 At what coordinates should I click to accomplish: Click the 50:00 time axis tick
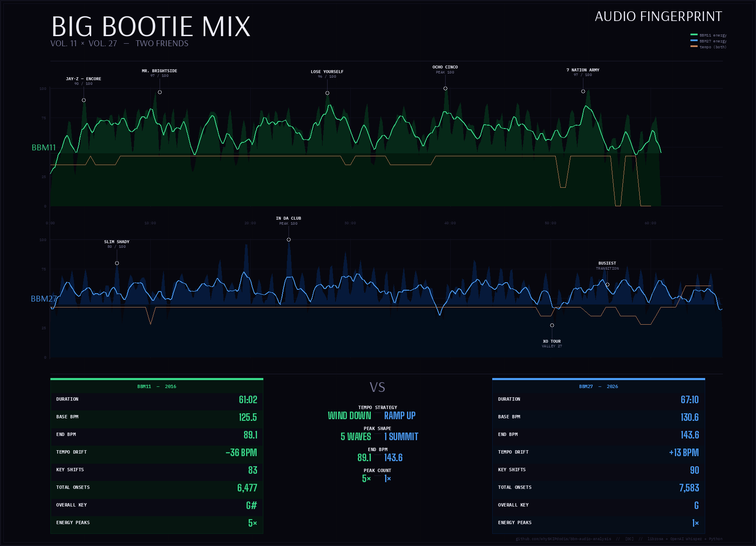tap(551, 223)
